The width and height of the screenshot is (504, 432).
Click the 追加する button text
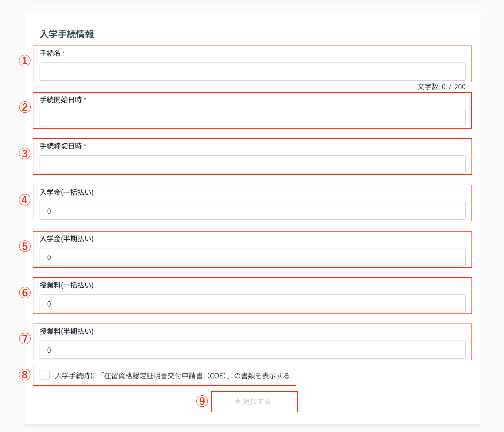[257, 401]
